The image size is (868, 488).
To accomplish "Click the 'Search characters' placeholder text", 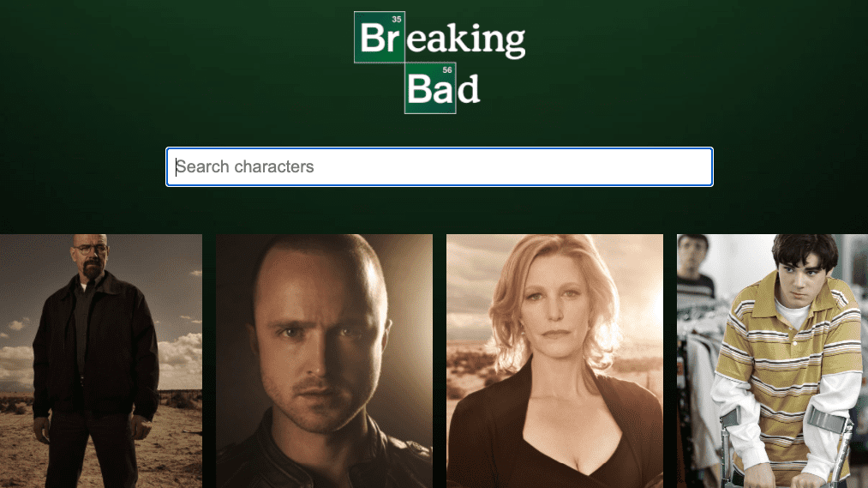I will 245,166.
